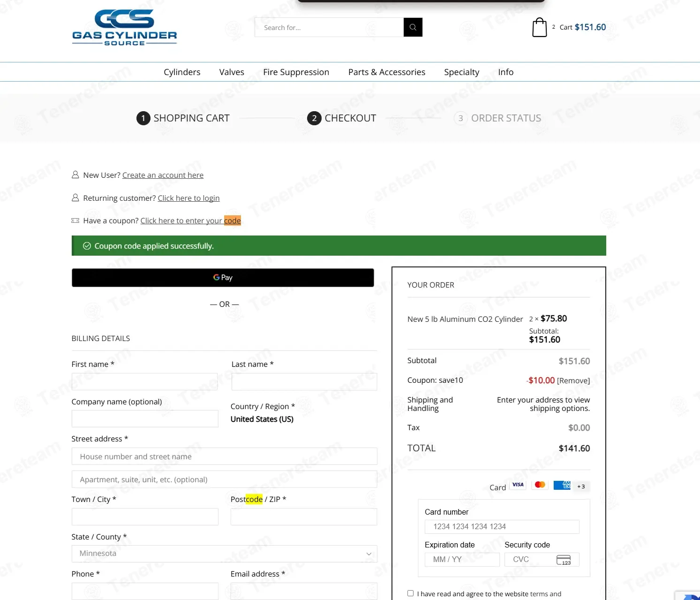Open the Valves menu
The height and width of the screenshot is (600, 700).
pyautogui.click(x=232, y=72)
